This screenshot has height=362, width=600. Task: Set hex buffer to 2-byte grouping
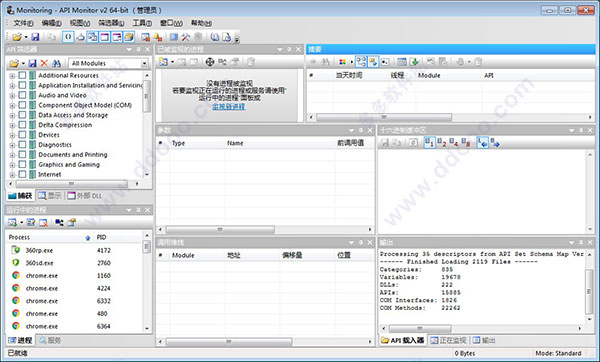442,143
